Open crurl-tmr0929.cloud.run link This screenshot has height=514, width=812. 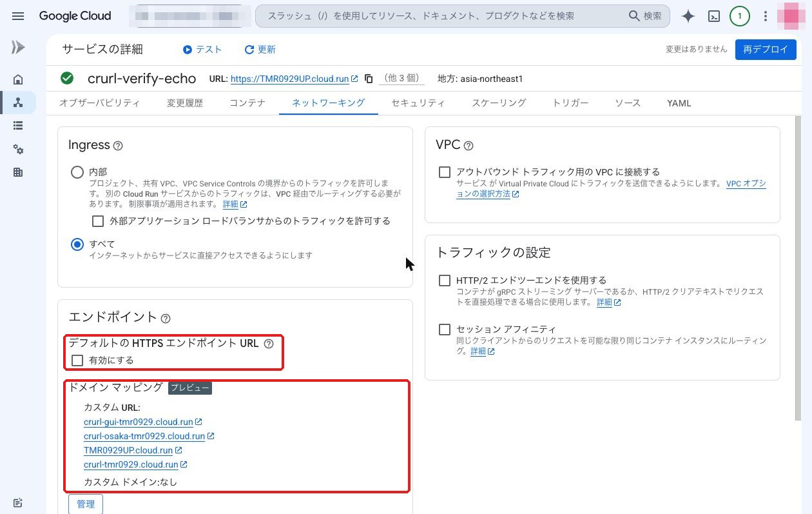[x=131, y=464]
